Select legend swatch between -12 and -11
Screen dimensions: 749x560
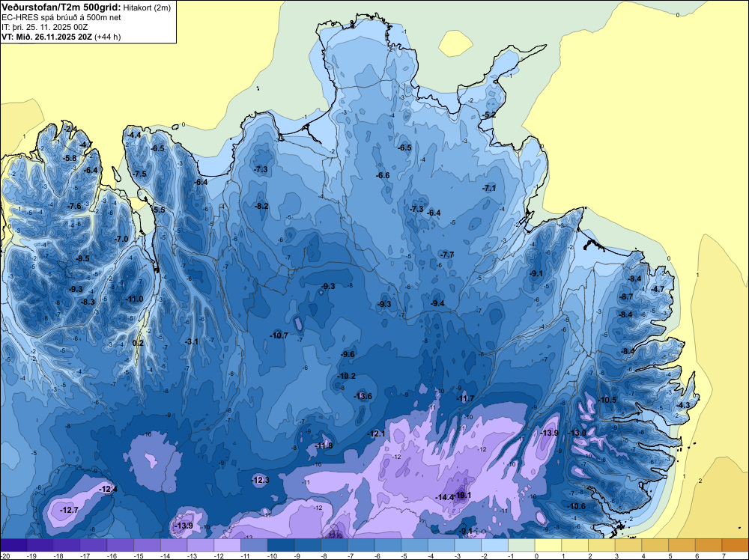[x=228, y=545]
